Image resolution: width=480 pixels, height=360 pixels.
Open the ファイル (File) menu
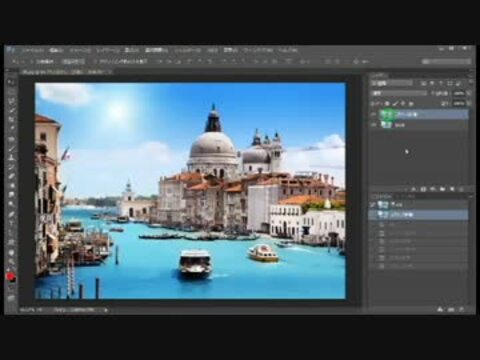tap(32, 50)
